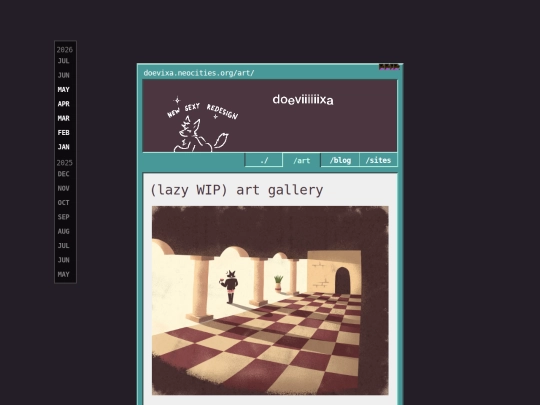Select MAY 2025 in timeline
The height and width of the screenshot is (405, 540).
[64, 274]
